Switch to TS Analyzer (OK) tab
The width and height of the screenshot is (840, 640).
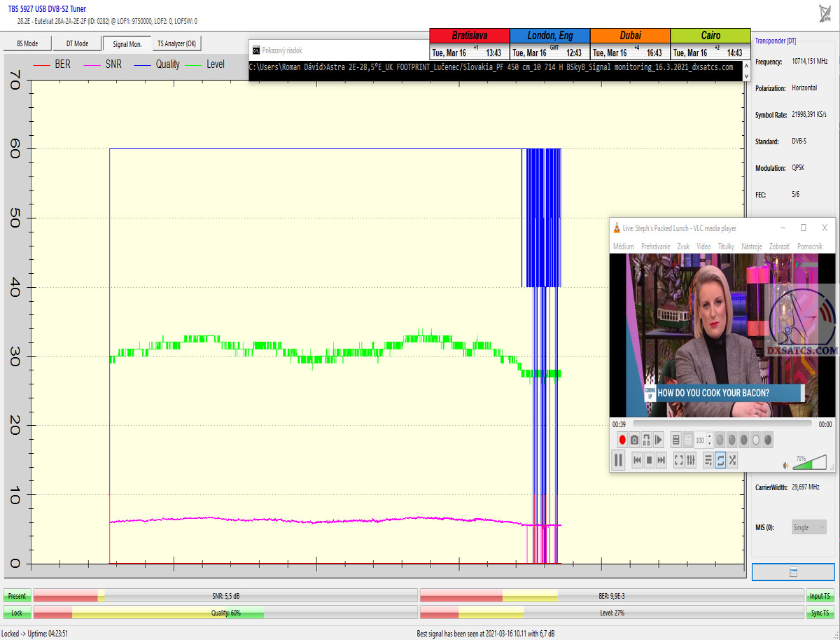tap(176, 43)
